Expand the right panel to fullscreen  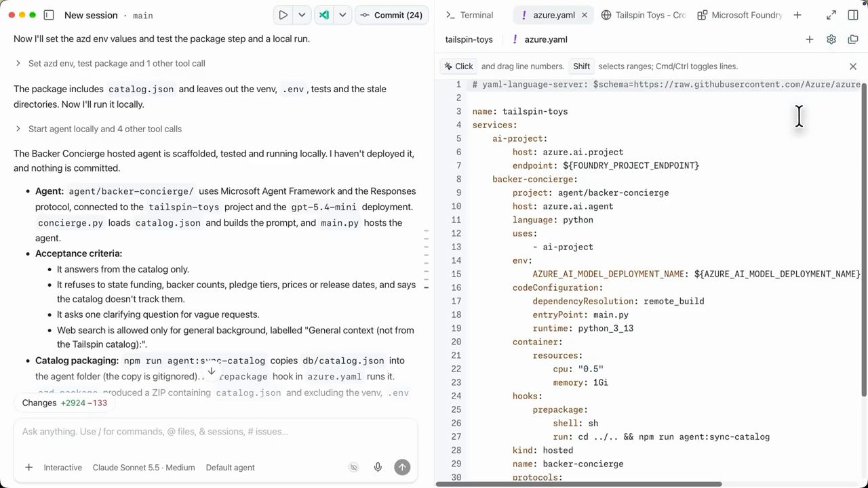click(x=831, y=15)
